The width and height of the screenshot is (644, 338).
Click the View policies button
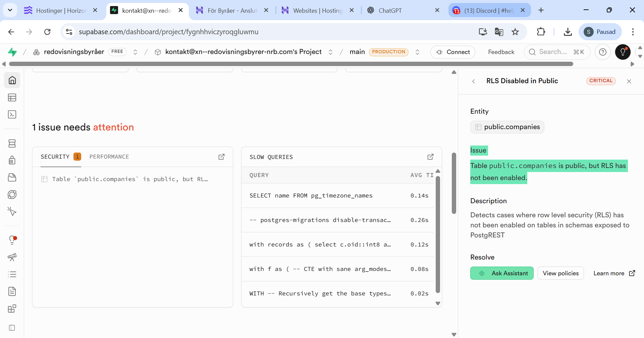pos(561,273)
